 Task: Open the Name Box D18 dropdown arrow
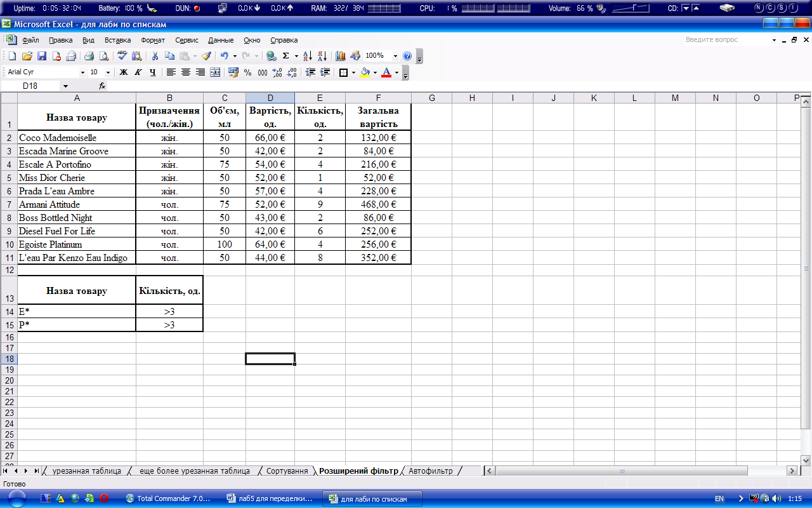[x=65, y=86]
